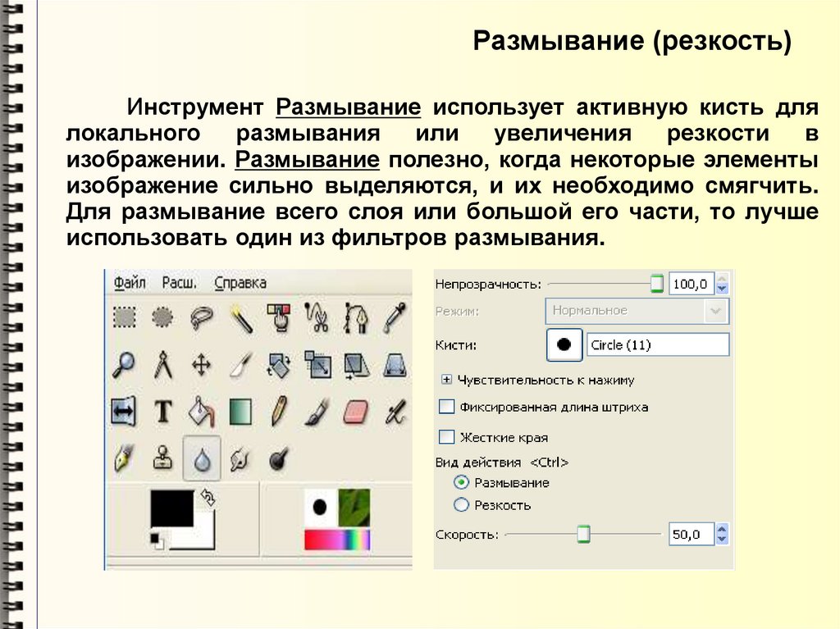Image resolution: width=840 pixels, height=629 pixels.
Task: Open the Расш. menu
Action: pyautogui.click(x=180, y=283)
